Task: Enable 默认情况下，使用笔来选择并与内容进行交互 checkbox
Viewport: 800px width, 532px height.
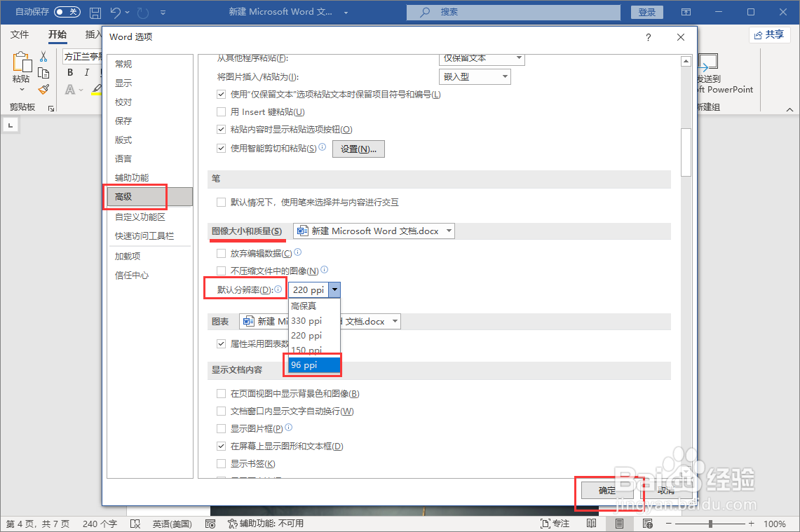Action: click(222, 202)
